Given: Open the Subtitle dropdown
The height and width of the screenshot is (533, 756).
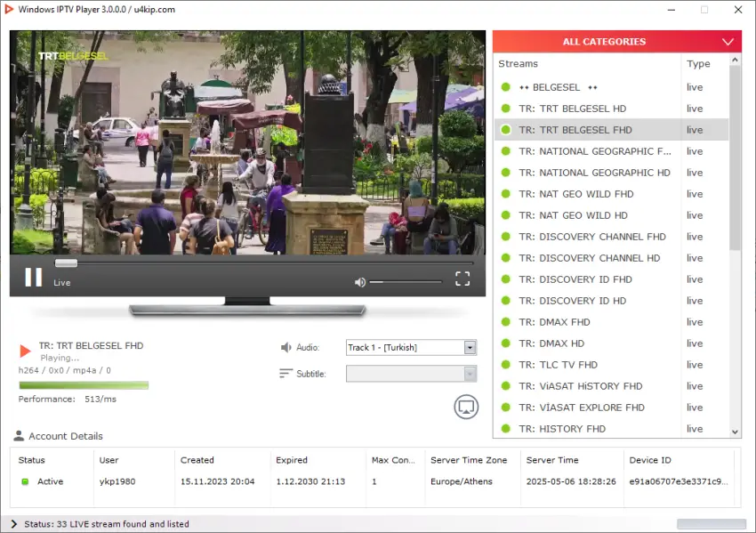Looking at the screenshot, I should point(411,374).
